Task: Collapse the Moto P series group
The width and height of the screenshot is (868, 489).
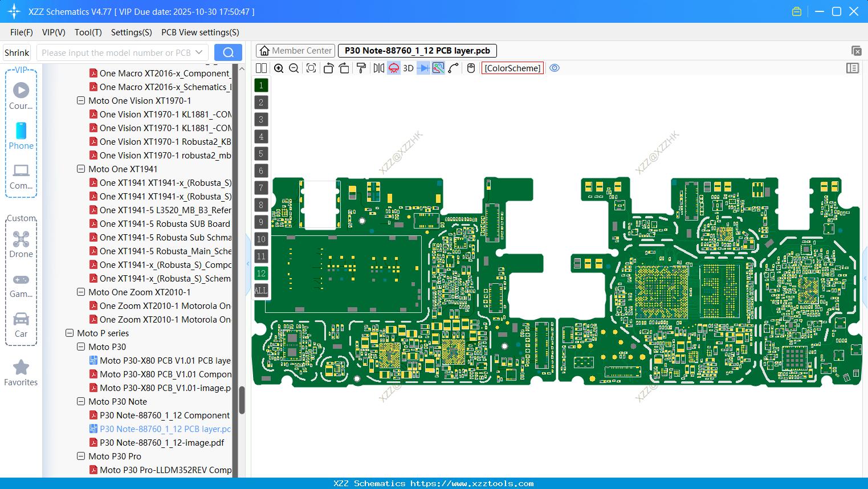Action: (69, 333)
